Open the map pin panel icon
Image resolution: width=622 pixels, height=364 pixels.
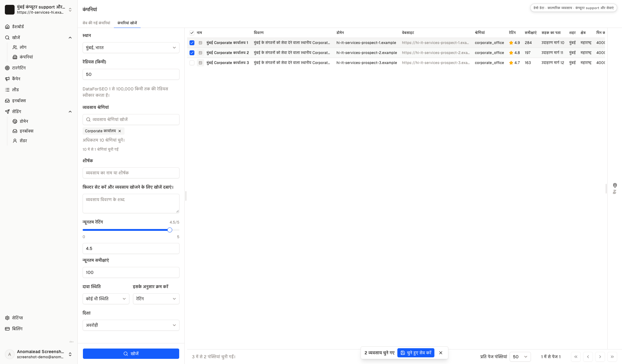pos(615,185)
